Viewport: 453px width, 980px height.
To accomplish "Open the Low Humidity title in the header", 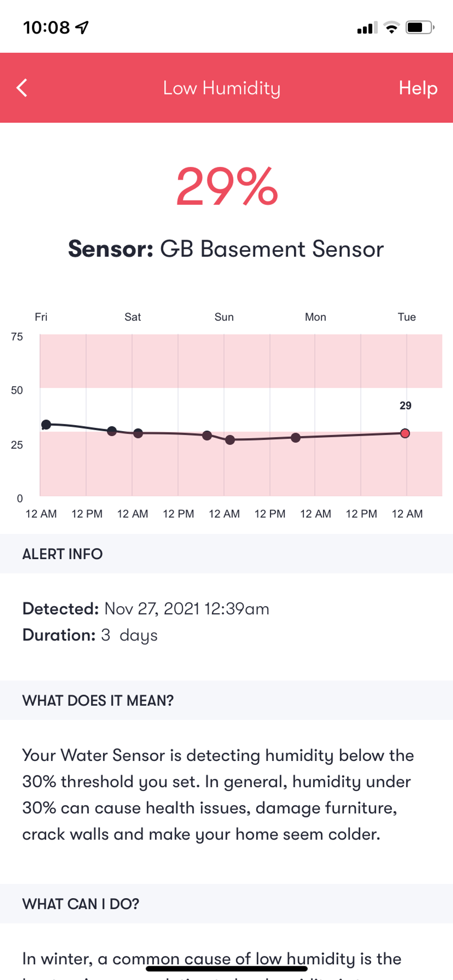I will 222,88.
